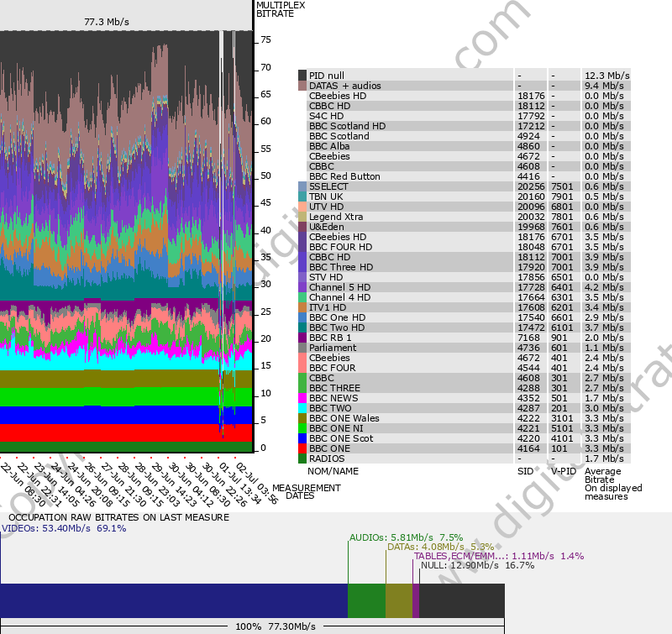Image resolution: width=672 pixels, height=634 pixels.
Task: Click the ITV1 HD orange swatch
Action: pos(302,307)
